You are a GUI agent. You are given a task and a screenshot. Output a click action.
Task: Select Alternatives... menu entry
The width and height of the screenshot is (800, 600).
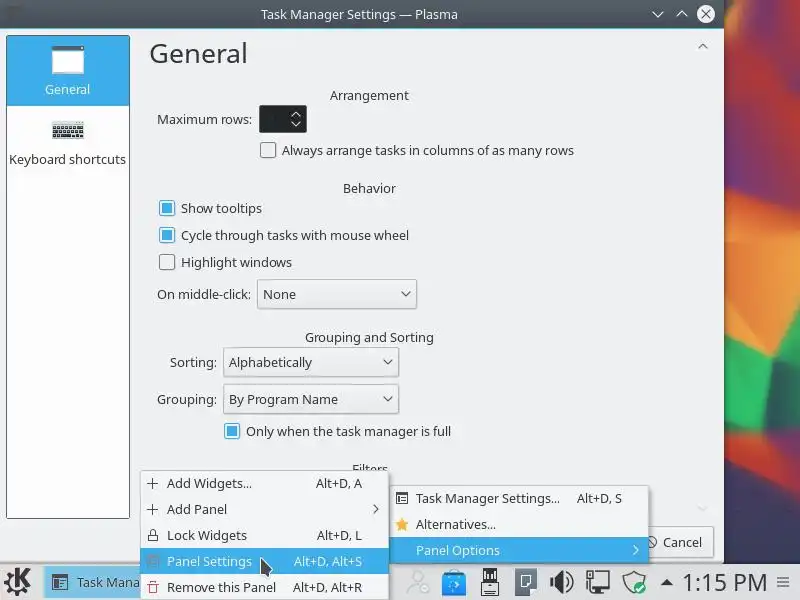tap(519, 524)
